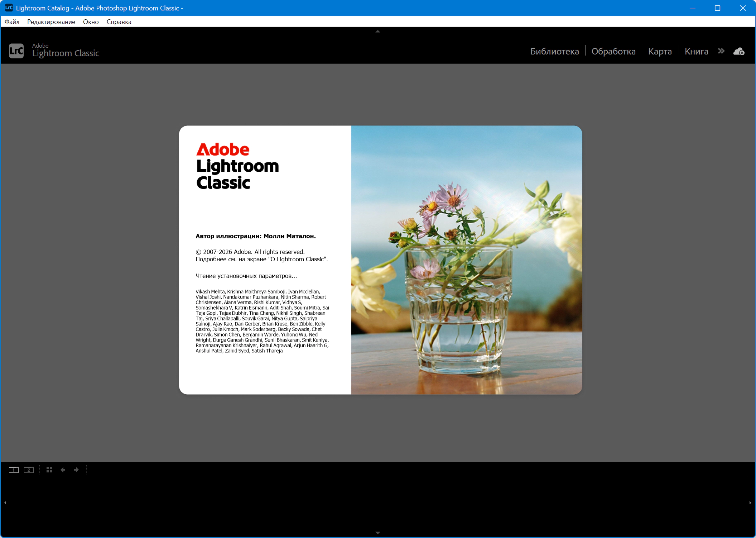Screen dimensions: 756x538
Task: Open the Справка menu
Action: 119,22
